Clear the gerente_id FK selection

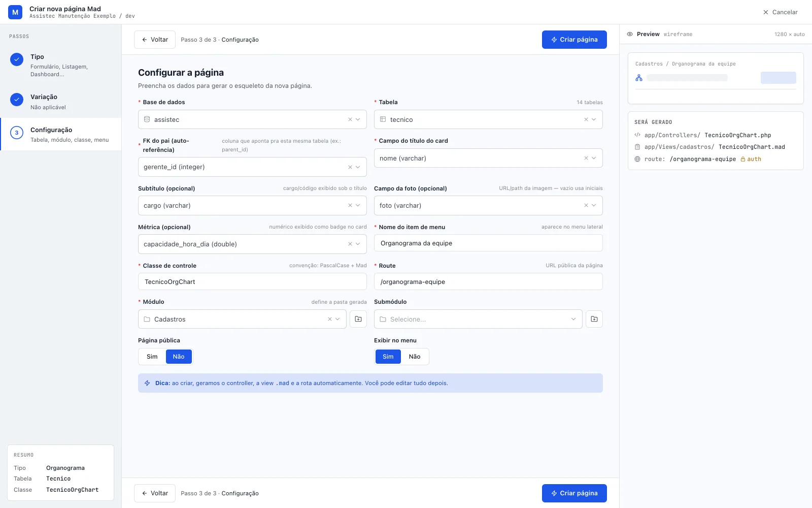pyautogui.click(x=350, y=167)
